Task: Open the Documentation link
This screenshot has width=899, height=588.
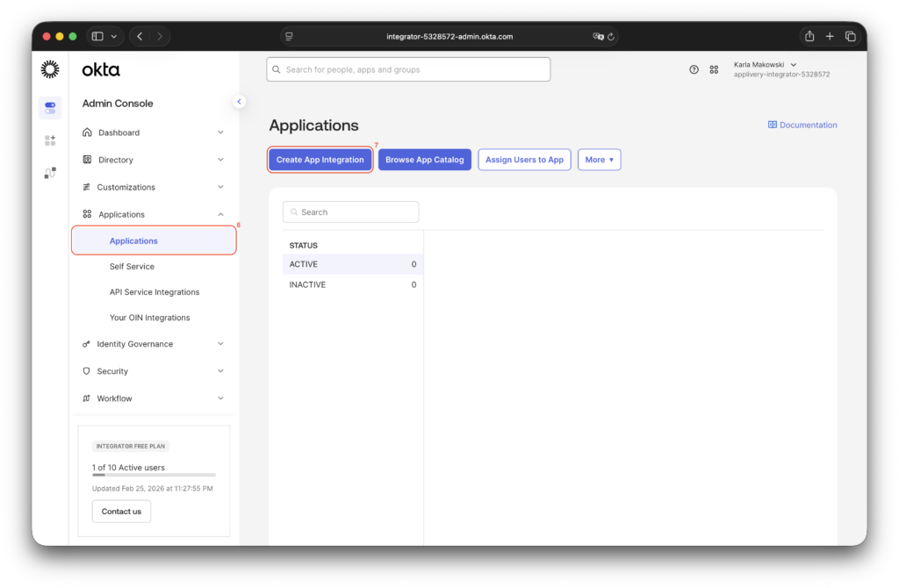Action: [x=802, y=125]
